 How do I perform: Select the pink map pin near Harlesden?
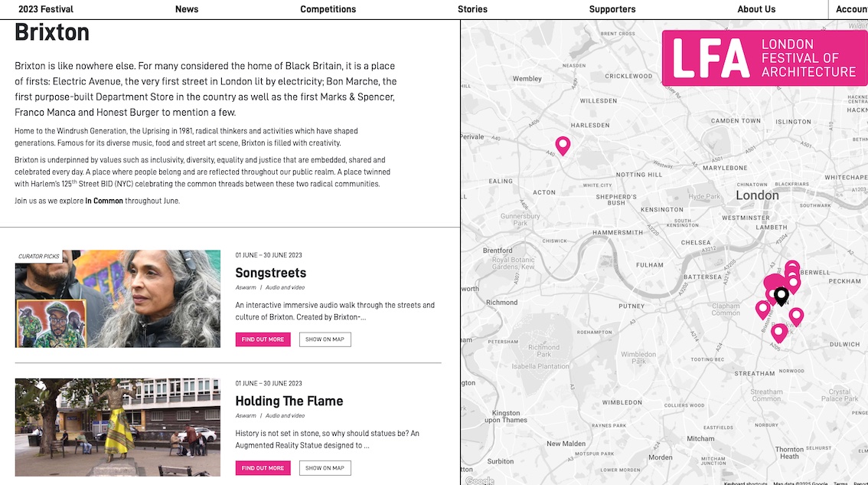[563, 146]
